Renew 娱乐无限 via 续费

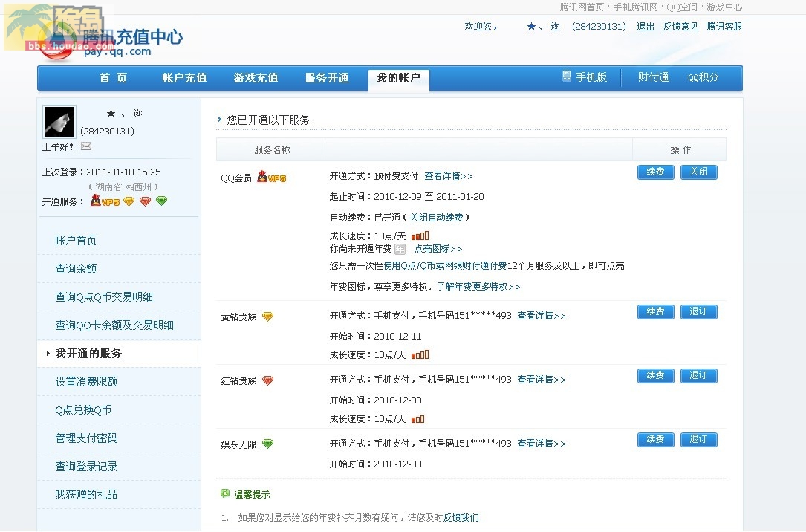(655, 439)
